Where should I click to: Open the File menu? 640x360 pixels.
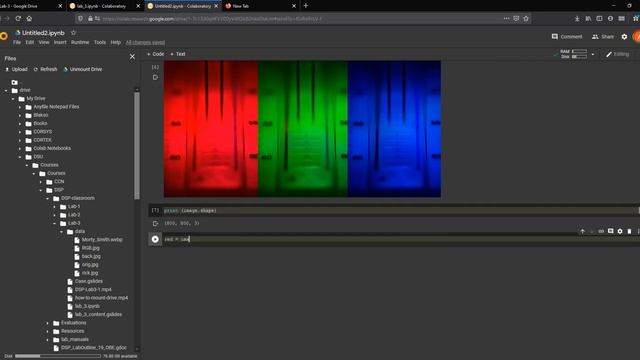point(17,42)
